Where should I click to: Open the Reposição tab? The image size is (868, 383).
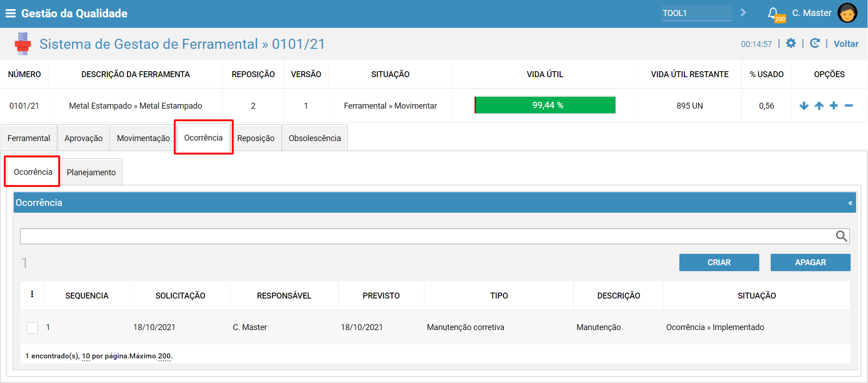[256, 138]
